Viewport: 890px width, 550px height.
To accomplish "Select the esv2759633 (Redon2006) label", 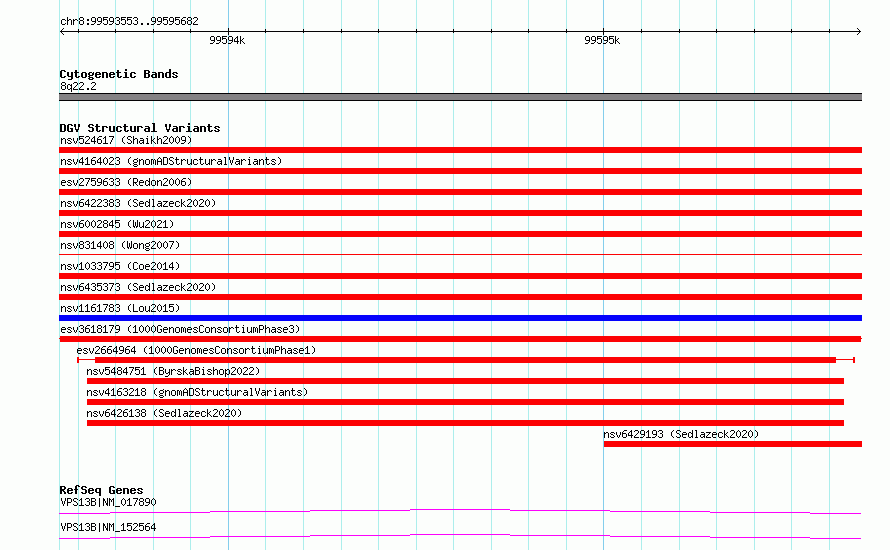I will pos(126,182).
